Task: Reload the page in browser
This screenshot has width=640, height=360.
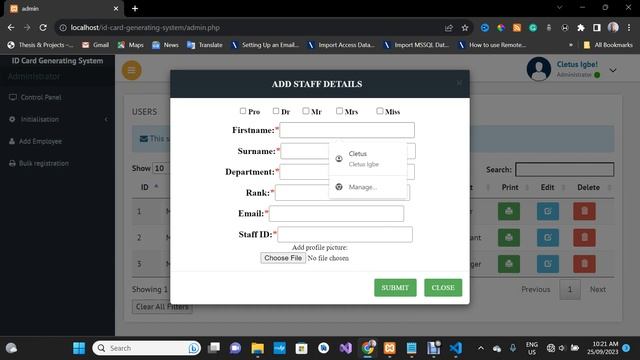Action: pyautogui.click(x=43, y=28)
